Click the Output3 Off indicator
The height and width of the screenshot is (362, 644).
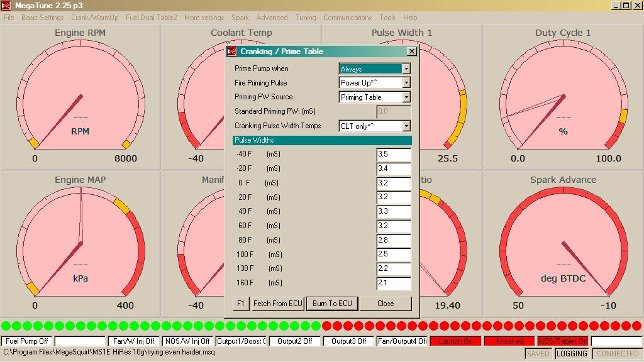pyautogui.click(x=348, y=341)
